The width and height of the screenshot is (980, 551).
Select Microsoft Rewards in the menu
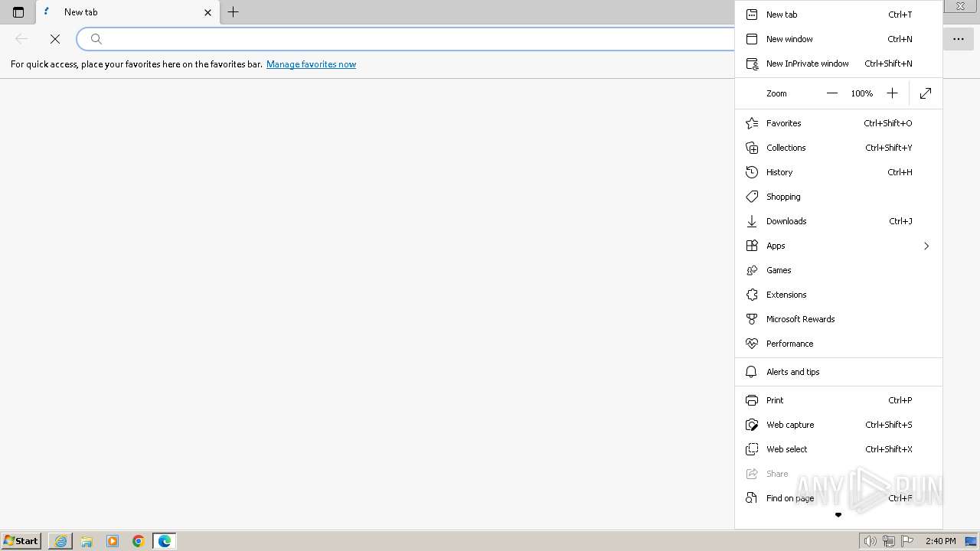[x=838, y=319]
